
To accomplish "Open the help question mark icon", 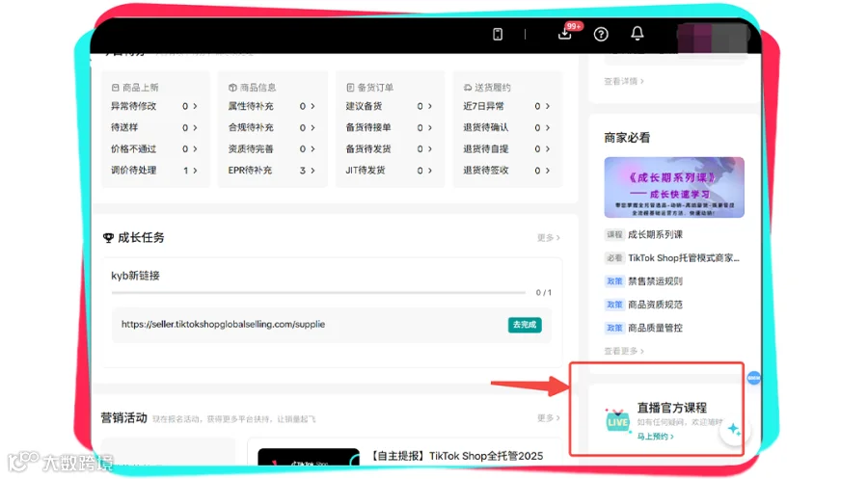I will (x=601, y=35).
